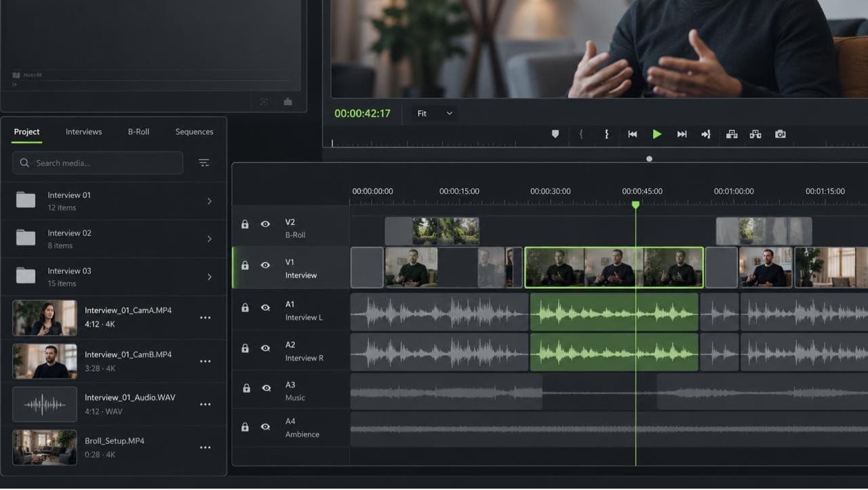Screen dimensions: 868x490
Task: Hide the V1 Interview track
Action: point(265,265)
